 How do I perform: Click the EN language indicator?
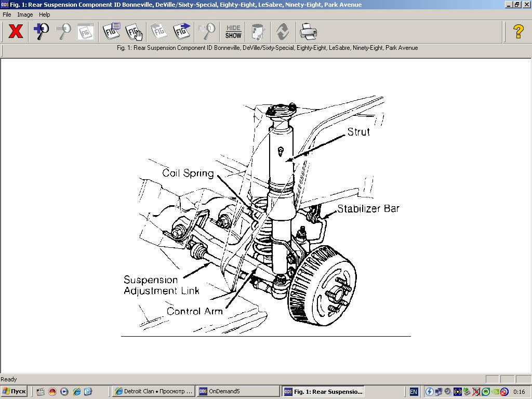pyautogui.click(x=414, y=392)
